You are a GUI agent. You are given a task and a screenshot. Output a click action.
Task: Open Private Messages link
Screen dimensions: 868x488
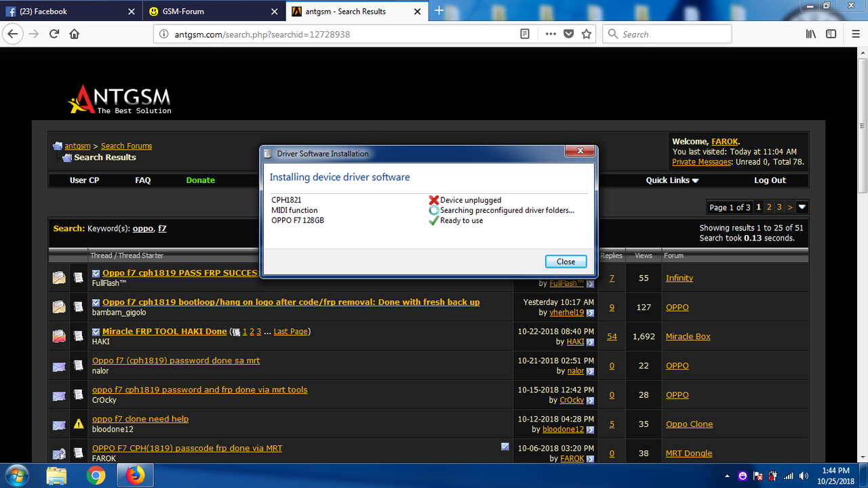(x=702, y=162)
